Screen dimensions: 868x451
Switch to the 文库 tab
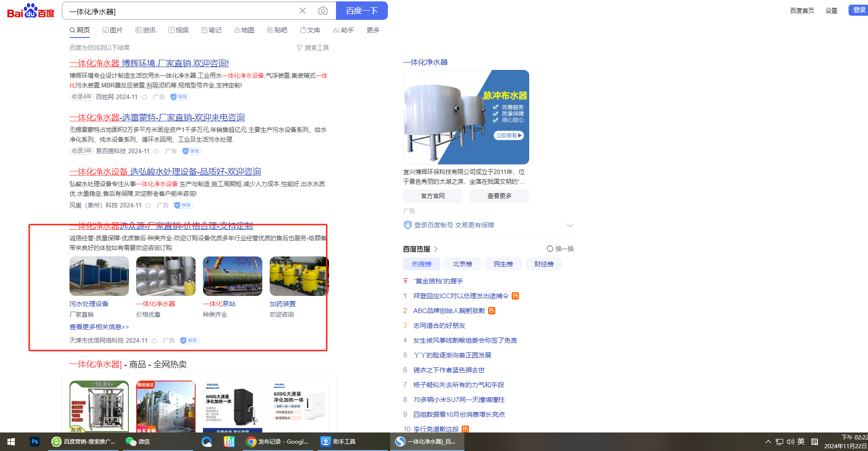(310, 30)
